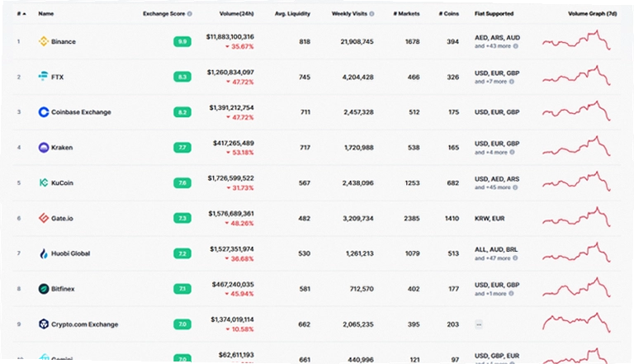Expand KuCoin 'and +45 more' fiat list
The height and width of the screenshot is (364, 634).
point(493,187)
